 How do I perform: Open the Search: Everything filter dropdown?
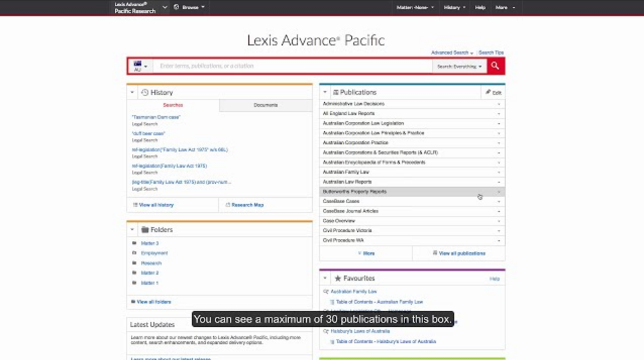(459, 66)
